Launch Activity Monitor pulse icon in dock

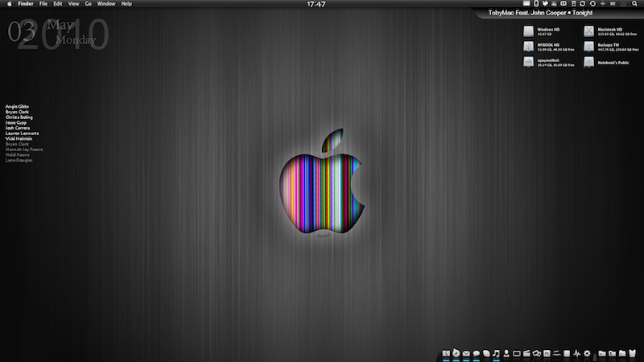[x=576, y=353]
